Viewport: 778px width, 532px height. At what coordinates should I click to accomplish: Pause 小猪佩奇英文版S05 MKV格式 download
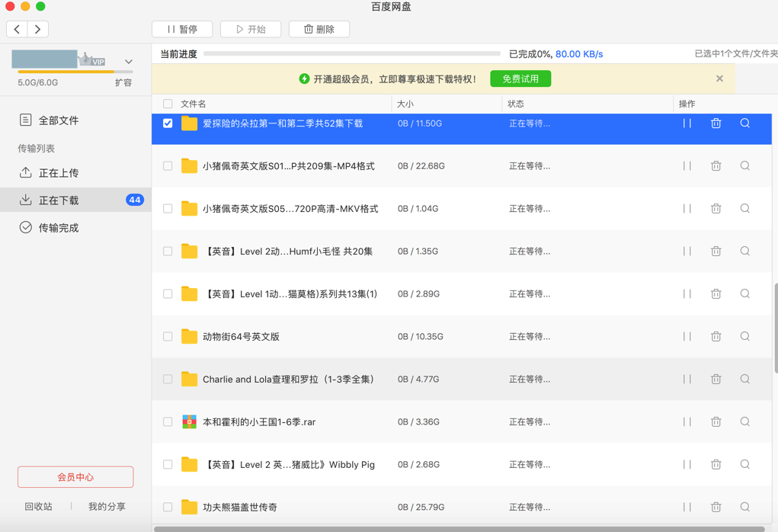pos(687,208)
